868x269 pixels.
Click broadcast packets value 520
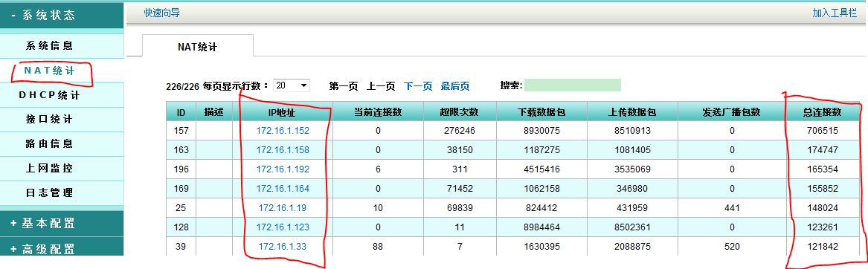coord(732,247)
